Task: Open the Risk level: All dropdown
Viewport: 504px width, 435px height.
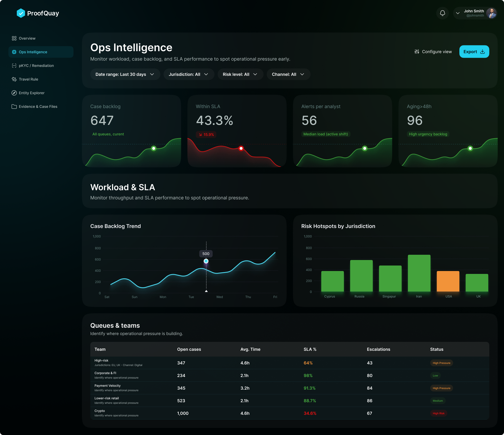Action: [x=240, y=75]
